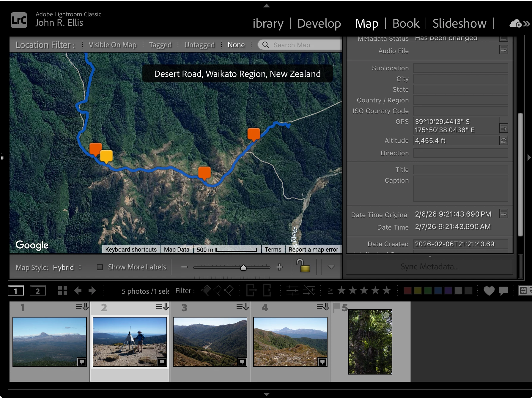
Task: Click the Google logo on the map
Action: click(32, 245)
